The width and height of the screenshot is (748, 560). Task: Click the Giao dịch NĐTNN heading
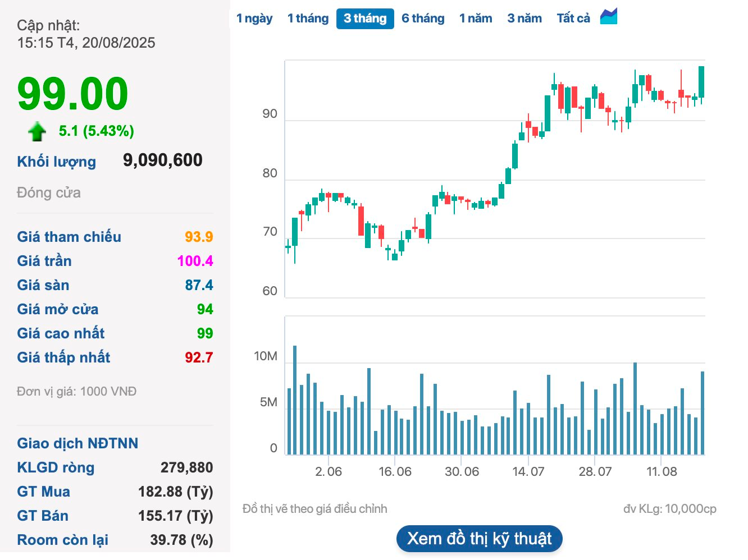[77, 443]
